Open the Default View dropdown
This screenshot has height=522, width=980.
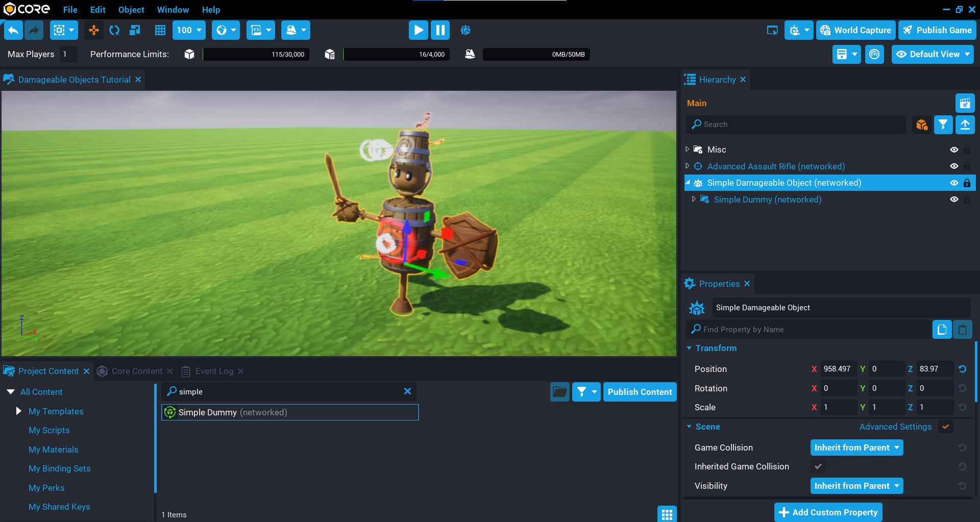click(x=933, y=54)
